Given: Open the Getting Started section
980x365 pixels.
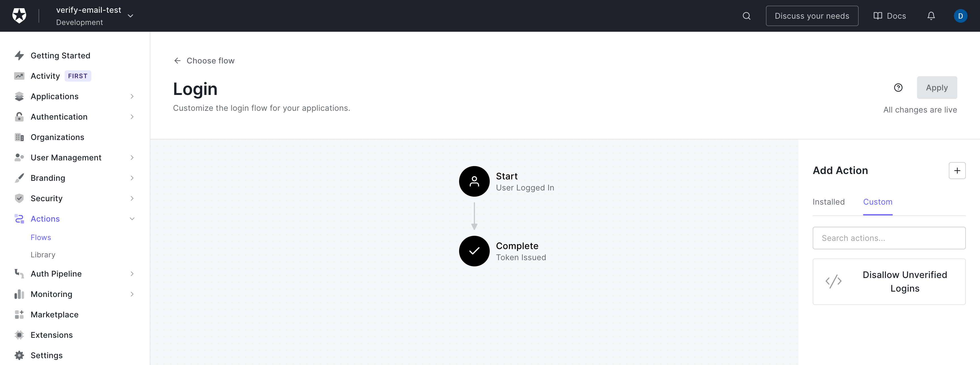Looking at the screenshot, I should (x=61, y=55).
